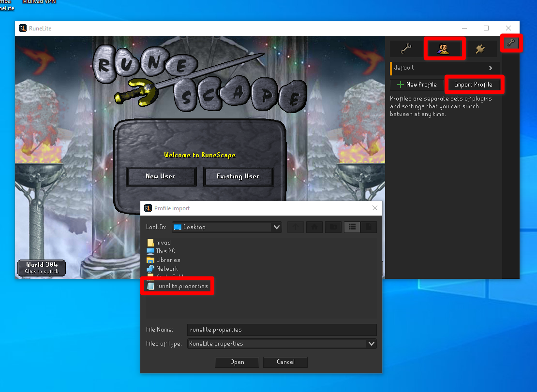Image resolution: width=537 pixels, height=392 pixels.
Task: Select the mvad folder
Action: (159, 243)
